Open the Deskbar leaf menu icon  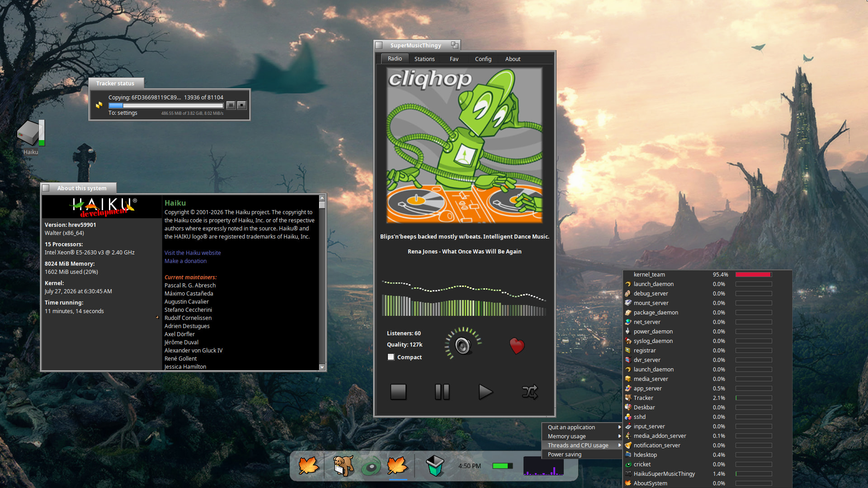click(308, 465)
